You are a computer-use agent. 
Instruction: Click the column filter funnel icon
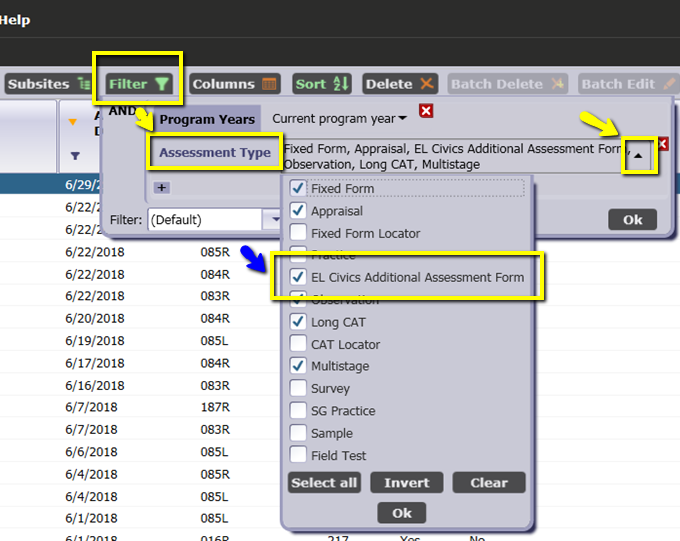click(x=75, y=155)
